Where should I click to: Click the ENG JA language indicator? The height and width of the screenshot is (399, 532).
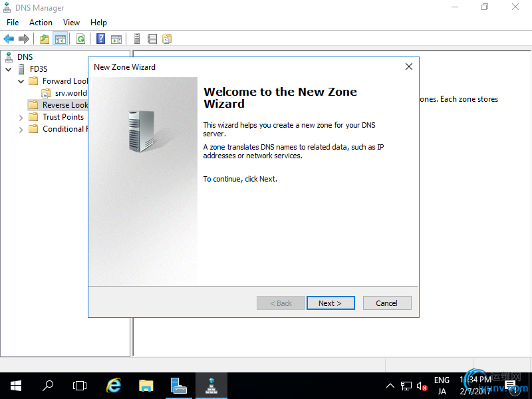[442, 386]
